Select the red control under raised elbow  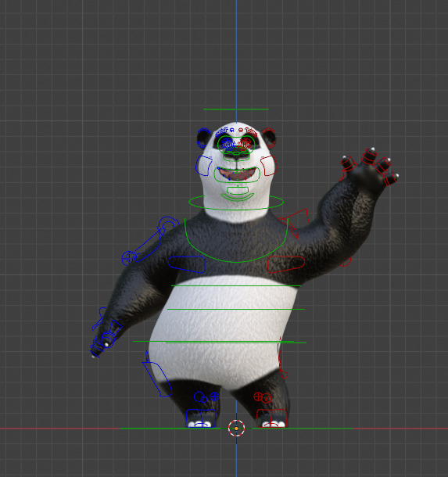tap(346, 262)
